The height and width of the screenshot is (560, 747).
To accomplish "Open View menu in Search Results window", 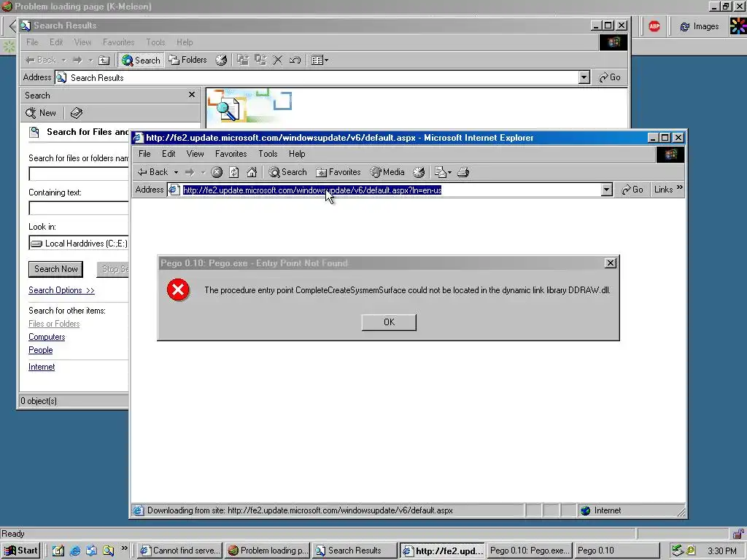I will tap(82, 42).
